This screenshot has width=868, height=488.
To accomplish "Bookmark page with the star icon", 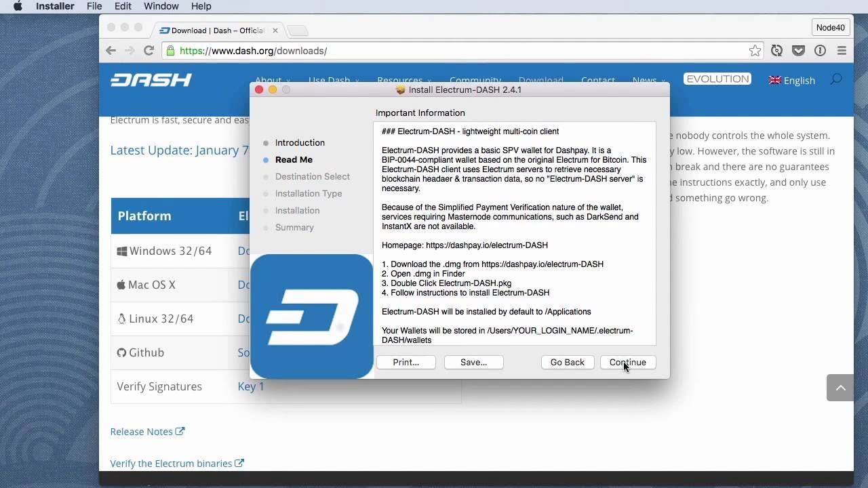I will tap(755, 51).
